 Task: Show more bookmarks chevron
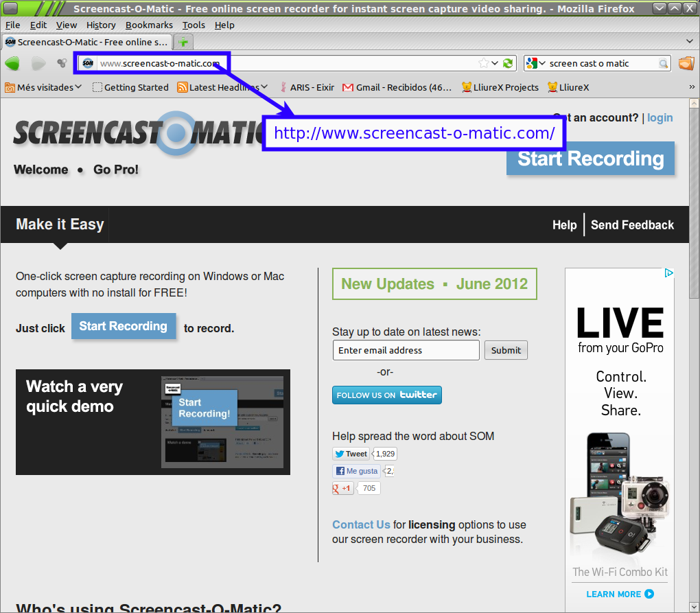point(692,86)
